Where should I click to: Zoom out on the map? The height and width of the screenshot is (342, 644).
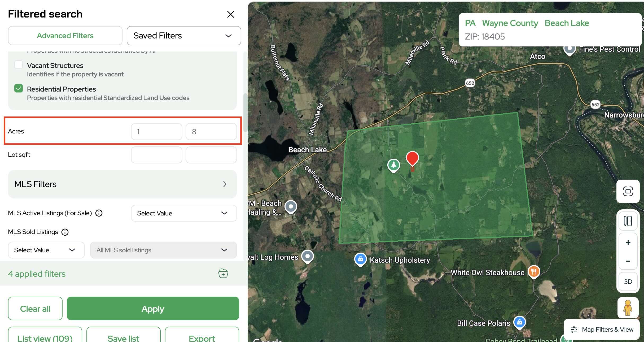tap(628, 261)
